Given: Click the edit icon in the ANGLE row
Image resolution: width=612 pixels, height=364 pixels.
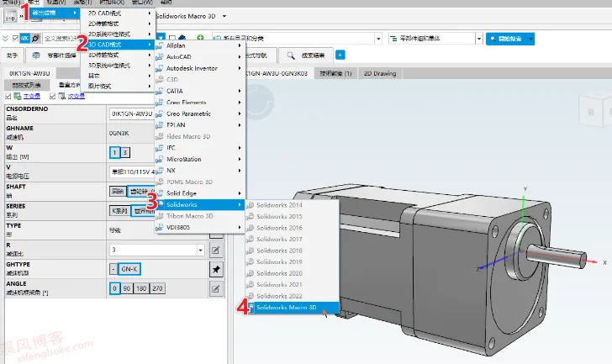Looking at the screenshot, I should coord(216,288).
